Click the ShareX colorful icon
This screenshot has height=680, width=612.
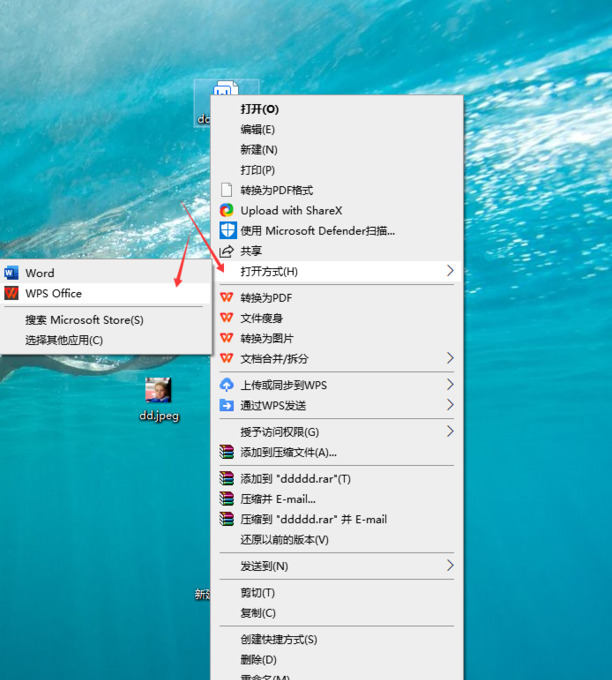226,210
